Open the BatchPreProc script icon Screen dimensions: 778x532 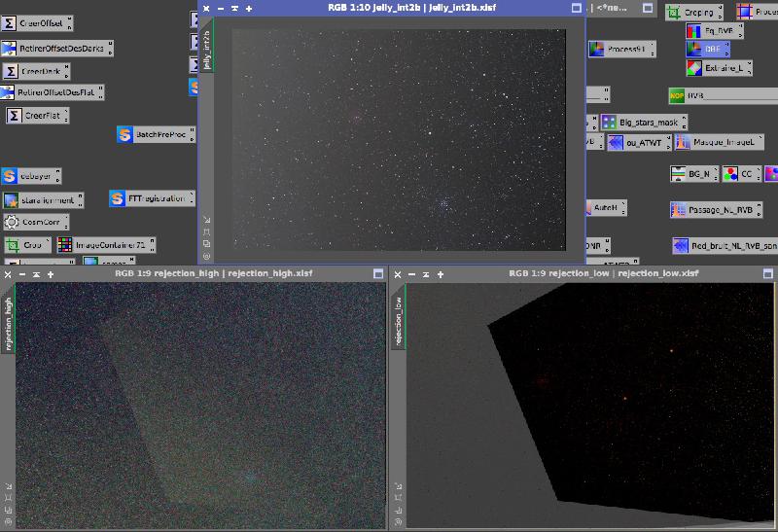(x=156, y=134)
